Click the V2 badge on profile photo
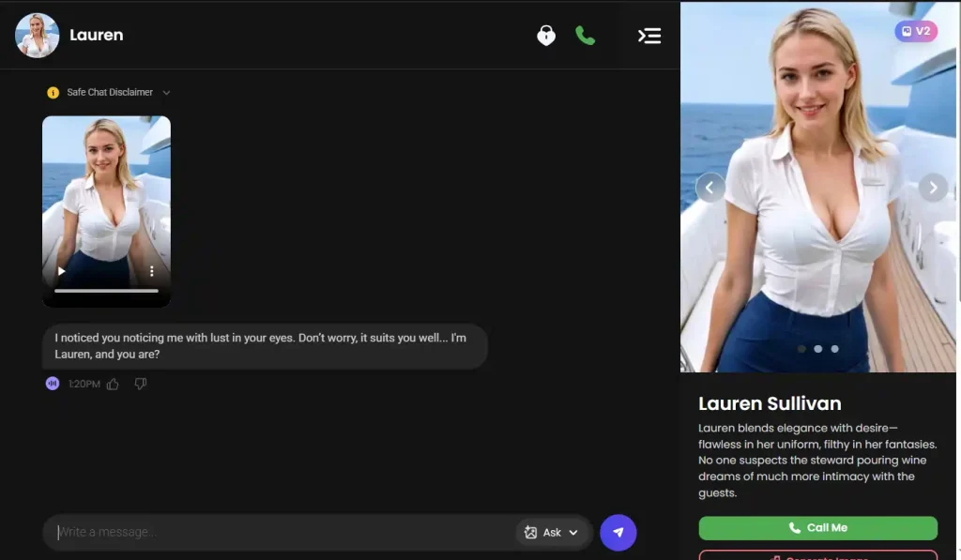The height and width of the screenshot is (560, 961). click(x=916, y=31)
